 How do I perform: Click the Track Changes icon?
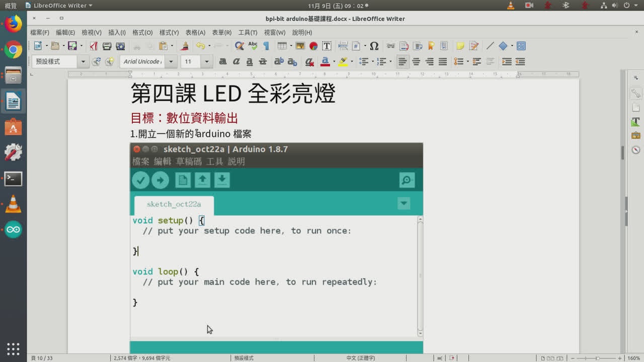click(473, 46)
